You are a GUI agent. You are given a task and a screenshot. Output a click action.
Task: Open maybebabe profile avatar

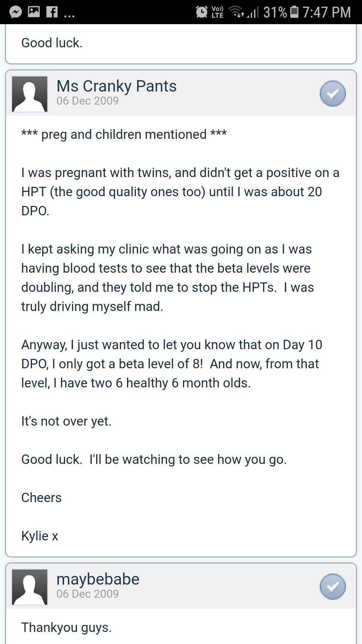30,587
